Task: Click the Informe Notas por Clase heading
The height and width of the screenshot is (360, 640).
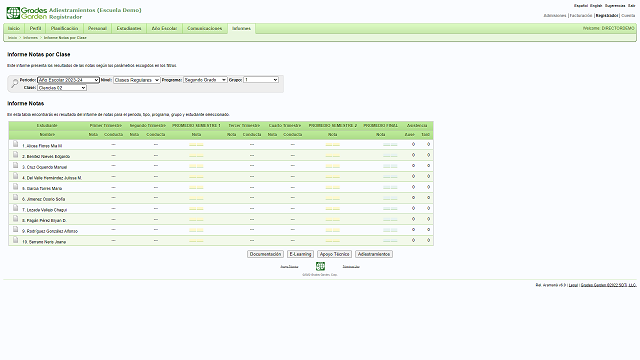Action: 39,54
